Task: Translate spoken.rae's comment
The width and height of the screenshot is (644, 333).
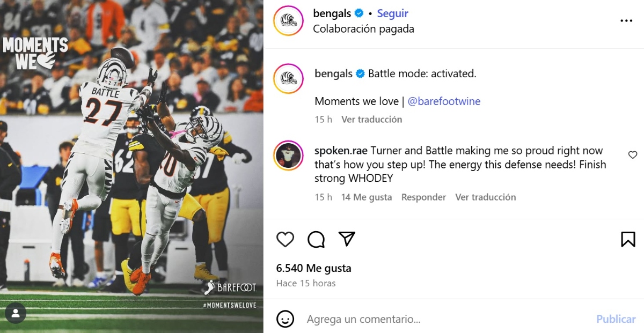Action: click(485, 197)
